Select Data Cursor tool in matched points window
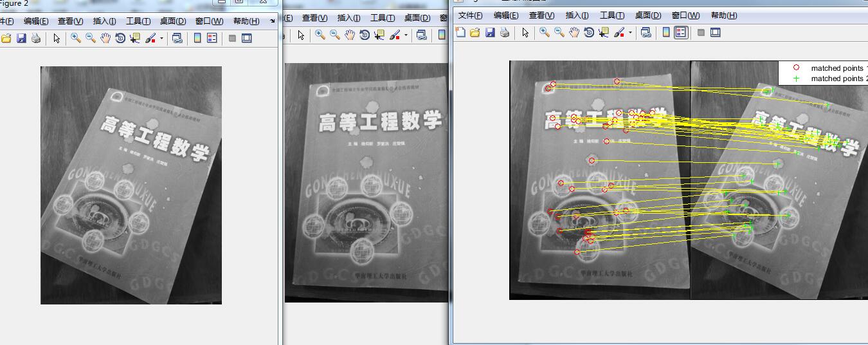Viewport: 868px width, 345px height. pyautogui.click(x=604, y=32)
